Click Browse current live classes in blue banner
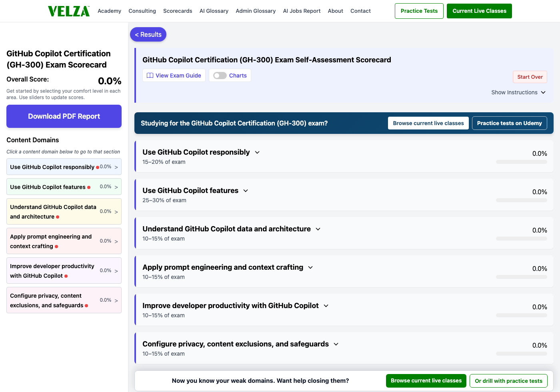This screenshot has width=560, height=392. [428, 123]
